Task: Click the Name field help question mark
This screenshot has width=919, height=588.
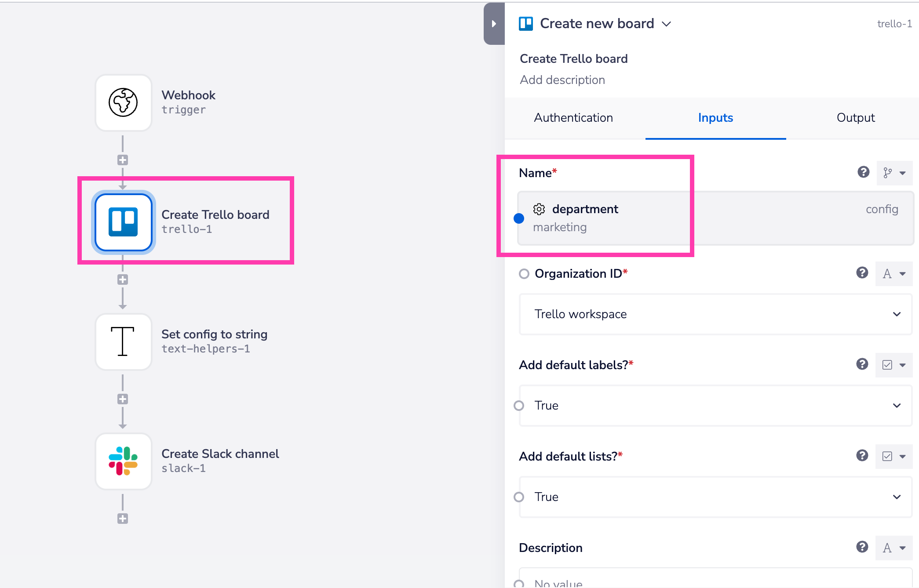Action: 863,173
